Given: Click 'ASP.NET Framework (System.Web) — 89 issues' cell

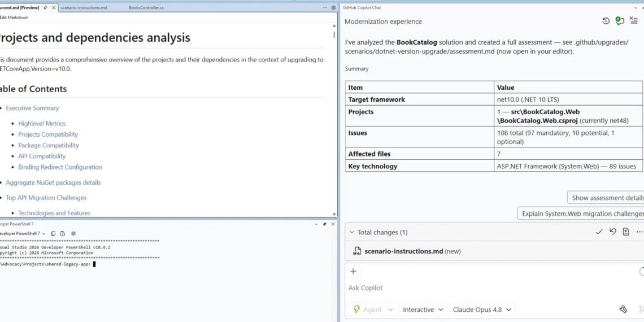Looking at the screenshot, I should (x=568, y=166).
